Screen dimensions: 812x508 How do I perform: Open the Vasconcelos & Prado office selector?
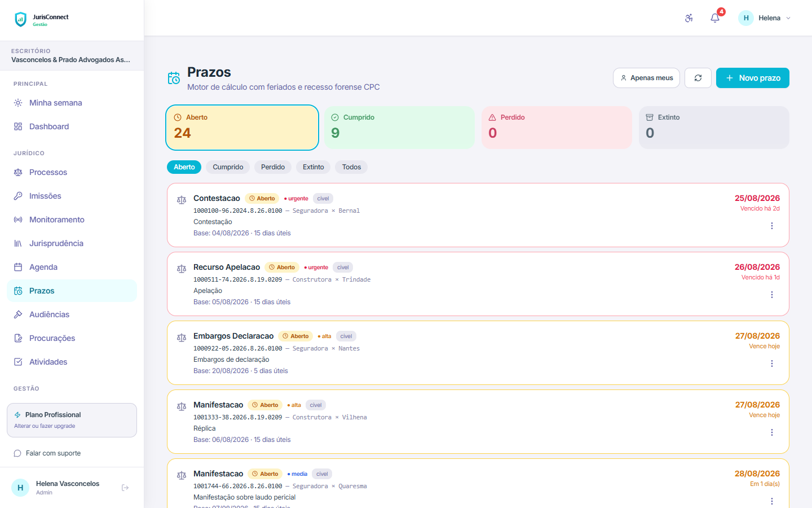tap(72, 55)
